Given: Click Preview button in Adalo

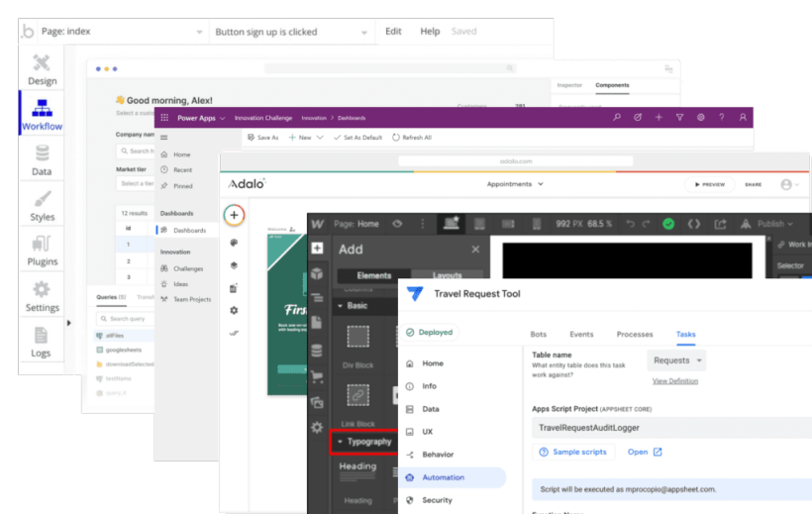Looking at the screenshot, I should pos(709,184).
